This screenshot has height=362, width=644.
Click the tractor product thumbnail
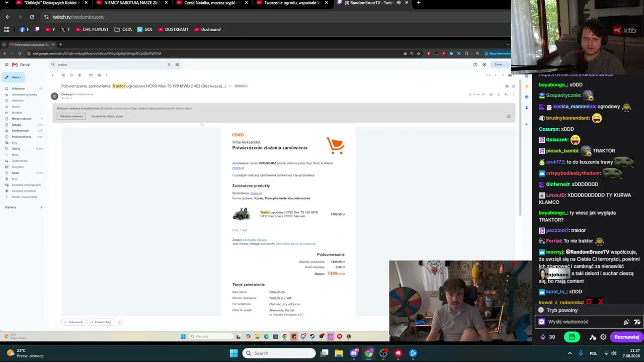coord(242,214)
